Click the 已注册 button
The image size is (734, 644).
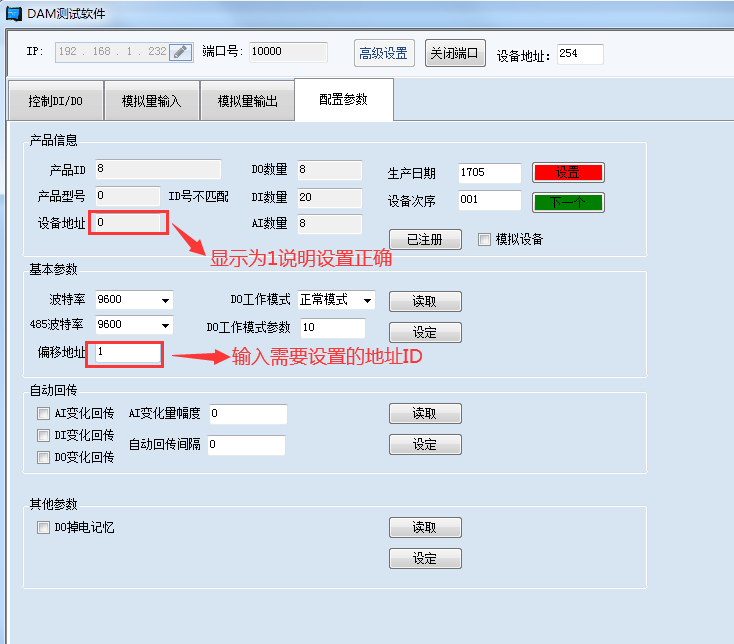pyautogui.click(x=425, y=239)
